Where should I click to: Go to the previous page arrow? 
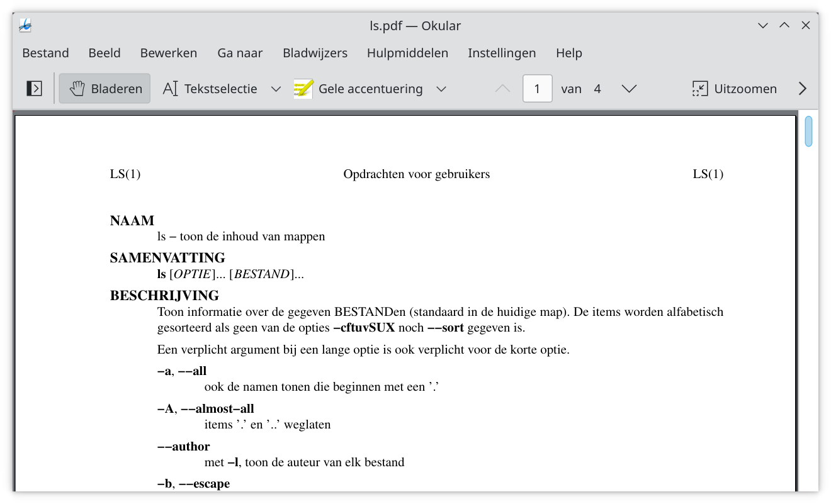(x=502, y=89)
